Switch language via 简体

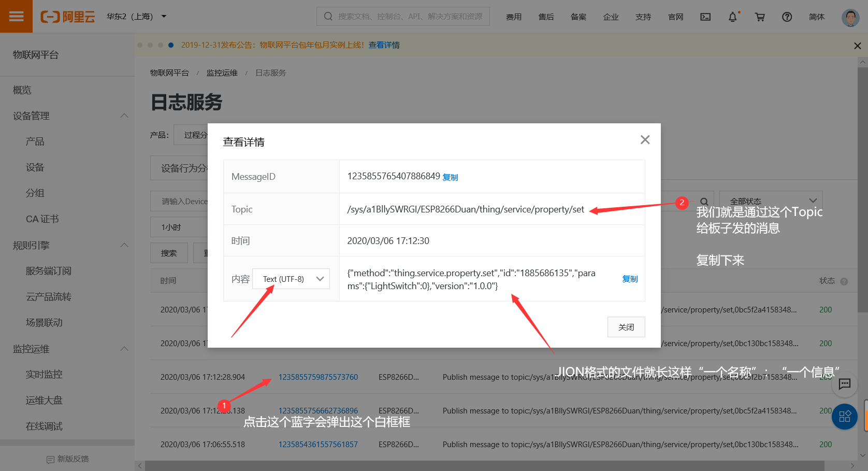[x=816, y=17]
